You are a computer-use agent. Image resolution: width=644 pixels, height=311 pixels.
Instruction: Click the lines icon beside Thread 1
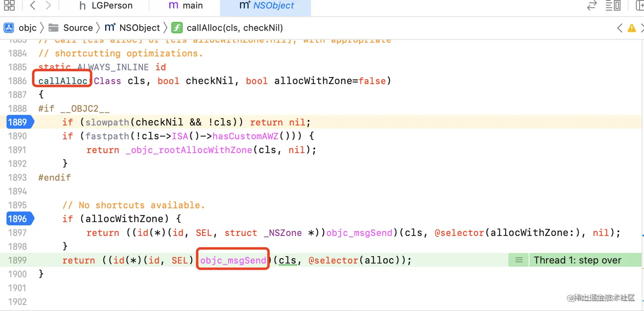pyautogui.click(x=518, y=260)
